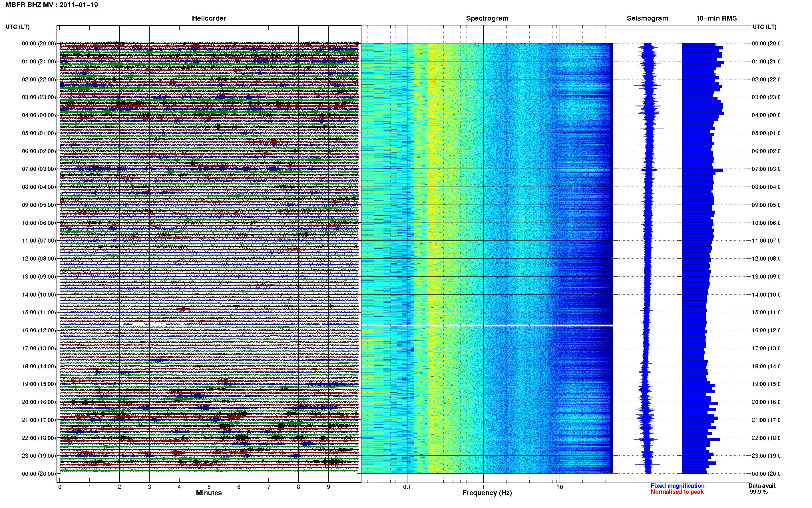Screen dimensions: 812x508
Task: Click tick label 5 on Minutes axis
Action: tap(209, 487)
